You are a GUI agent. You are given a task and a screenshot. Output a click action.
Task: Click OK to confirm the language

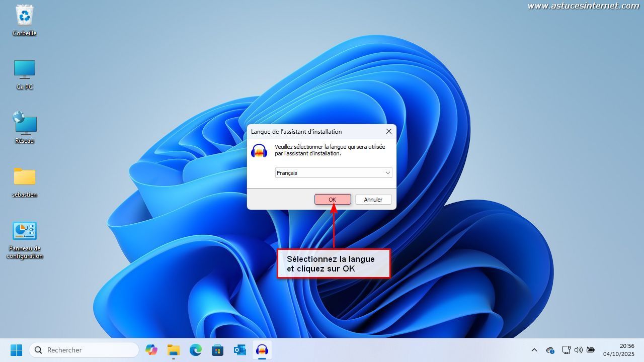click(x=333, y=200)
